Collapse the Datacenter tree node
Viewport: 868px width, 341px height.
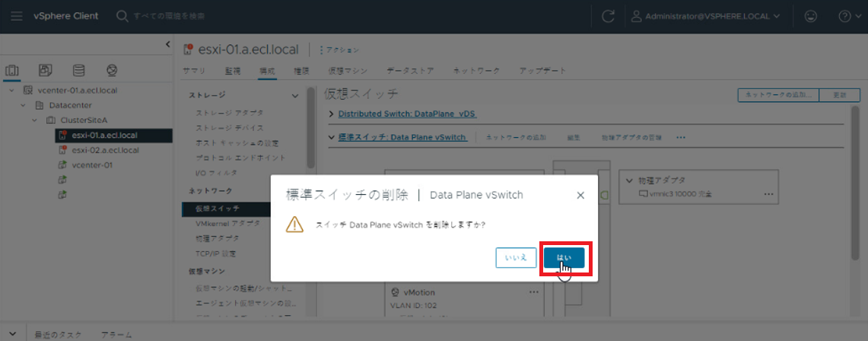click(23, 104)
